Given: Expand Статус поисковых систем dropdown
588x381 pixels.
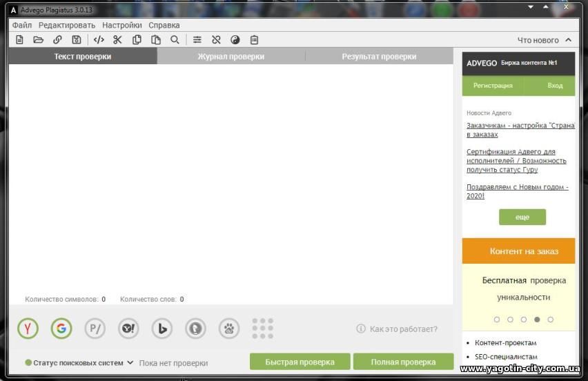Looking at the screenshot, I should (130, 362).
